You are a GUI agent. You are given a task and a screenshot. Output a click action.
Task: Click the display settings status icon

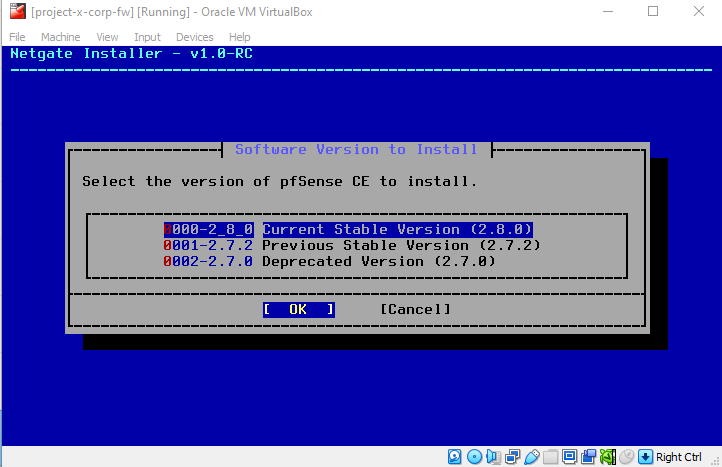pyautogui.click(x=568, y=457)
